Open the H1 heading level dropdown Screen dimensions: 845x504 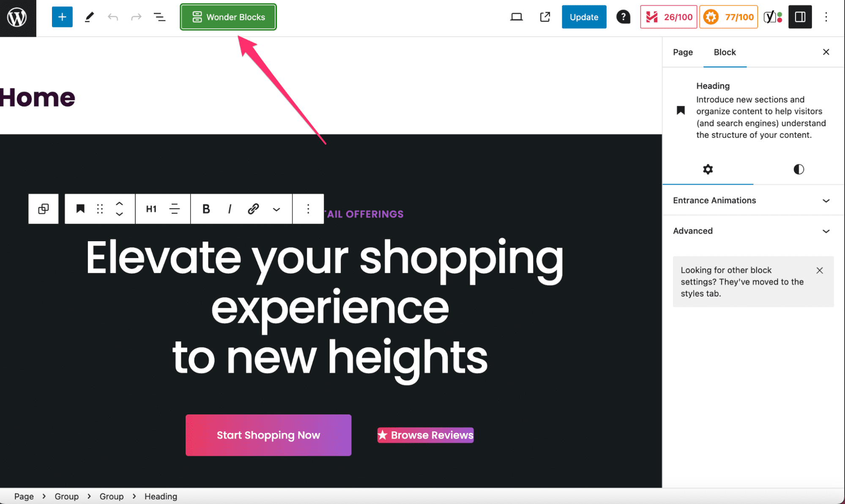click(x=151, y=209)
